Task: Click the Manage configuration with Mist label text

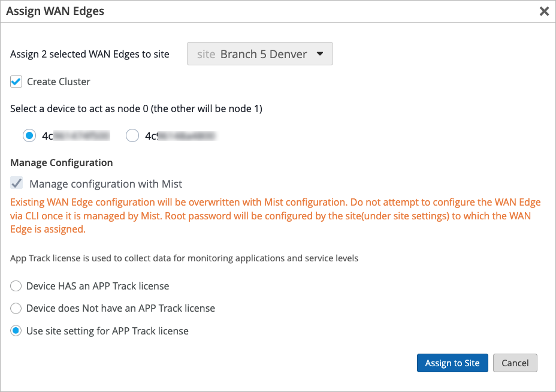Action: [105, 184]
